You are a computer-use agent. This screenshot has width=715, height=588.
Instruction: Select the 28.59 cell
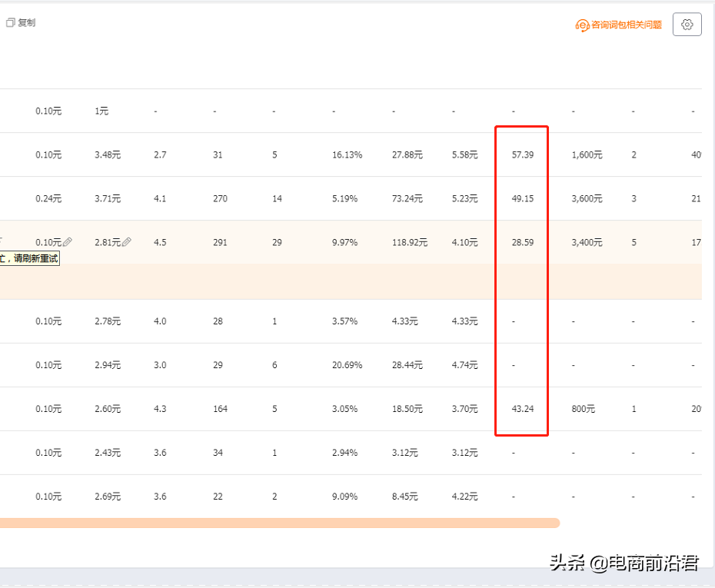[523, 242]
